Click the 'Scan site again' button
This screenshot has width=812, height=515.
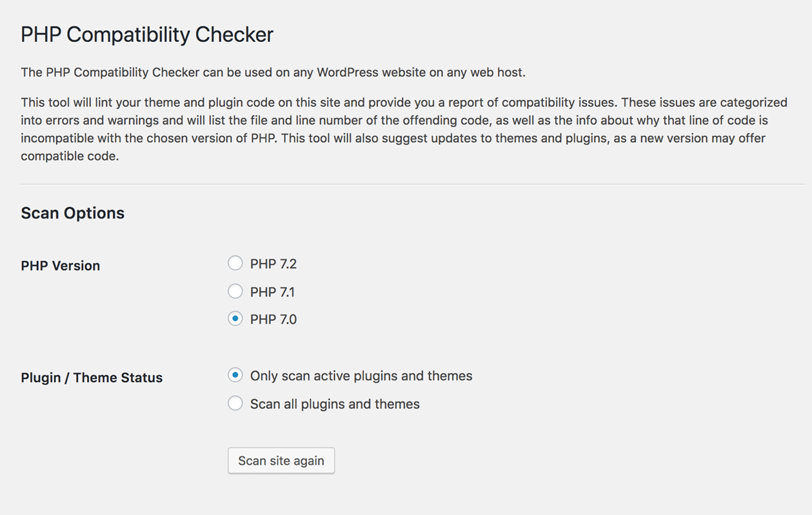pos(281,460)
